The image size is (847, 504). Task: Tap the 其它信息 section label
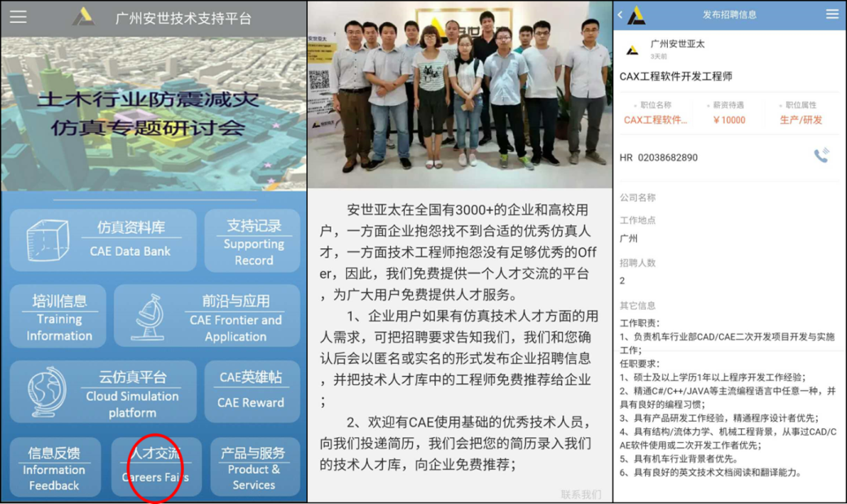pos(638,306)
